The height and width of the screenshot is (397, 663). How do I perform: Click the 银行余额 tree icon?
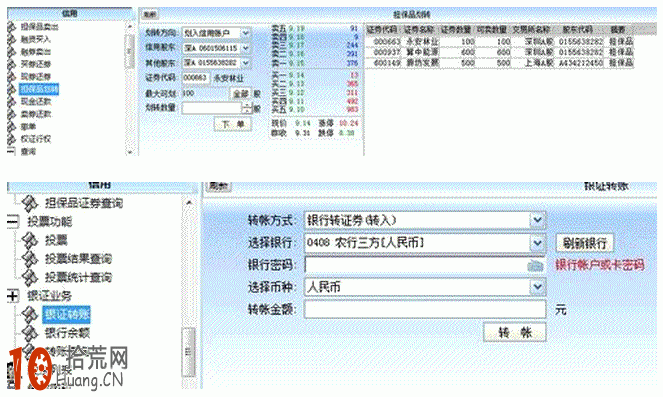coord(30,333)
